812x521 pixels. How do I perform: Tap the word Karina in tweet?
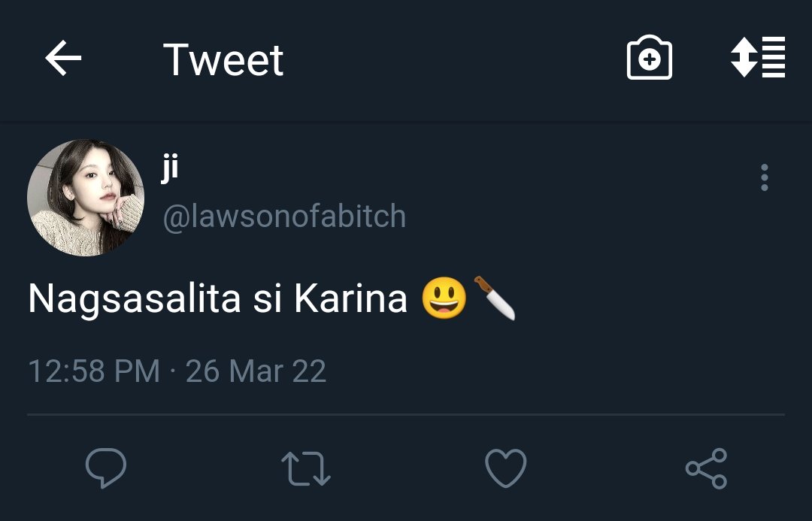click(x=351, y=298)
